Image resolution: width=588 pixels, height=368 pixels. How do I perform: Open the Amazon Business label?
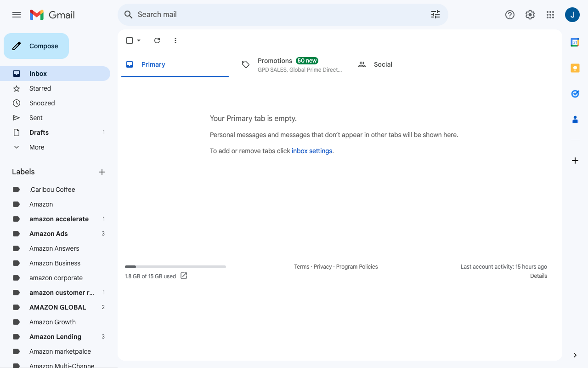click(55, 263)
